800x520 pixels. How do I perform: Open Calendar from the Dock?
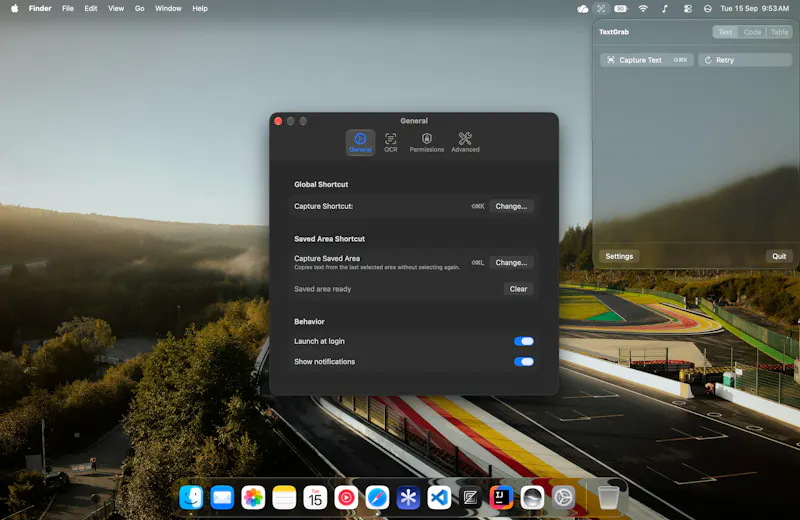click(x=315, y=498)
